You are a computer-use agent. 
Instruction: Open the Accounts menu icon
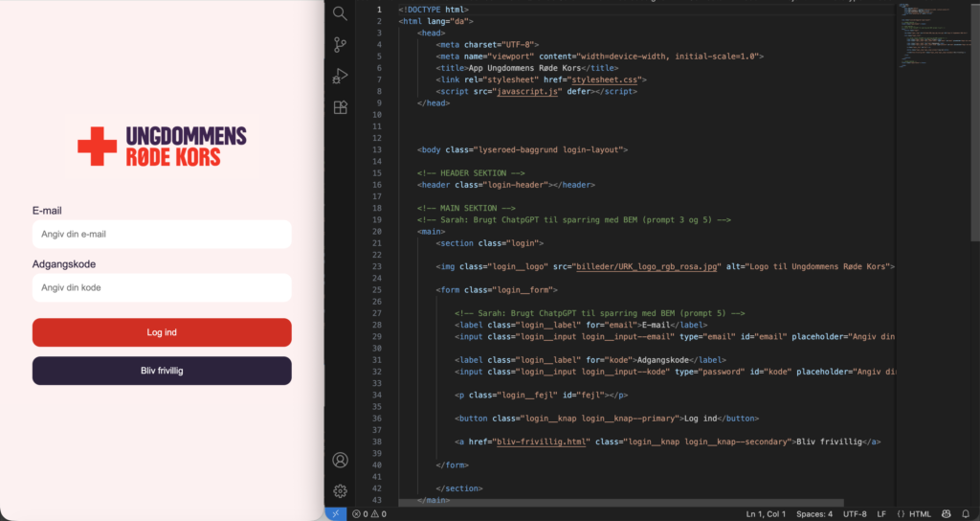pos(340,461)
